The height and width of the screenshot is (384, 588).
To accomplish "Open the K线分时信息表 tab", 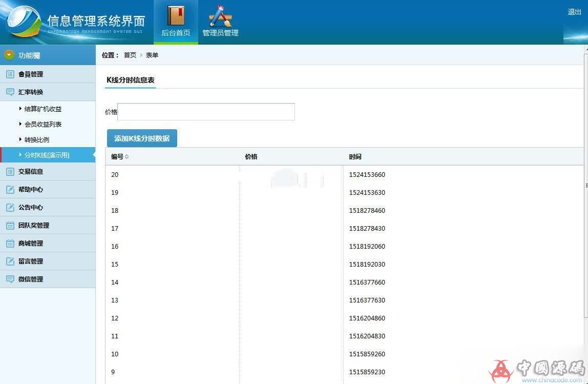I will coord(130,80).
